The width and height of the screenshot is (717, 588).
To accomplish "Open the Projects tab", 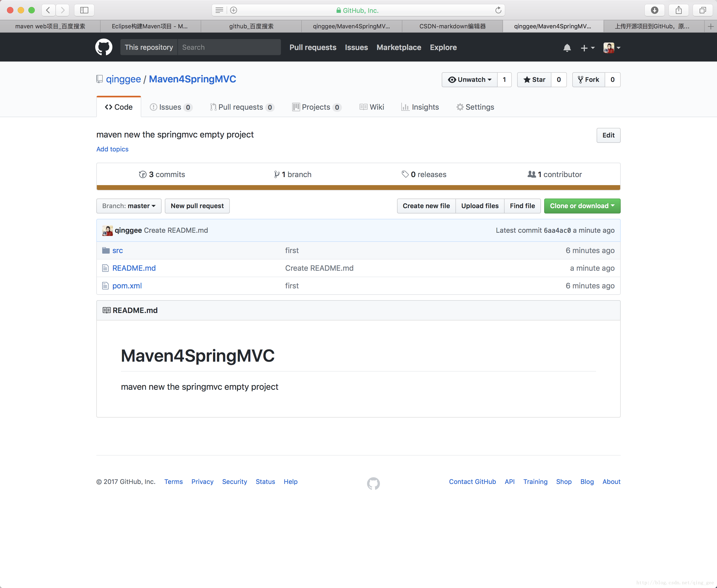I will pos(317,107).
